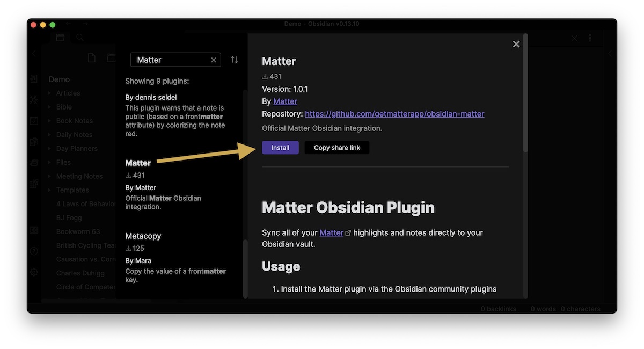Viewport: 644px width, 349px height.
Task: Click the Copy share link button
Action: click(x=337, y=148)
